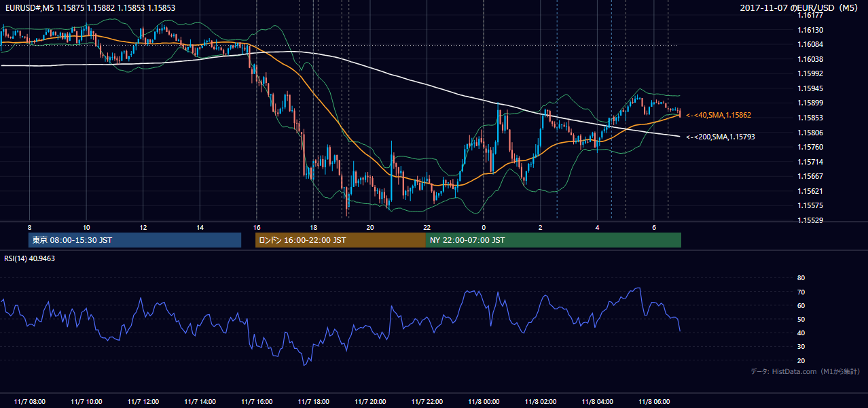Click RSI scale value 60
Viewport: 868px width, 408px height.
pyautogui.click(x=801, y=305)
